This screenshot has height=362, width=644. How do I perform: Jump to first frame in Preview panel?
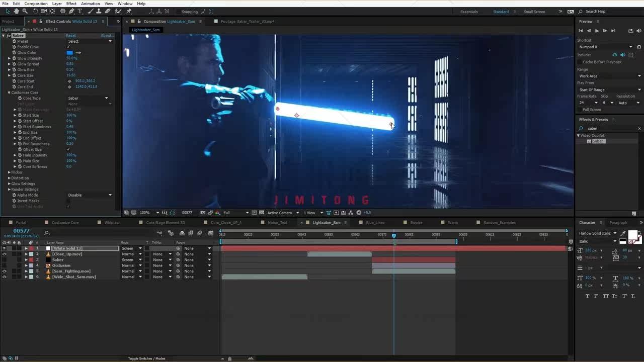pyautogui.click(x=581, y=31)
